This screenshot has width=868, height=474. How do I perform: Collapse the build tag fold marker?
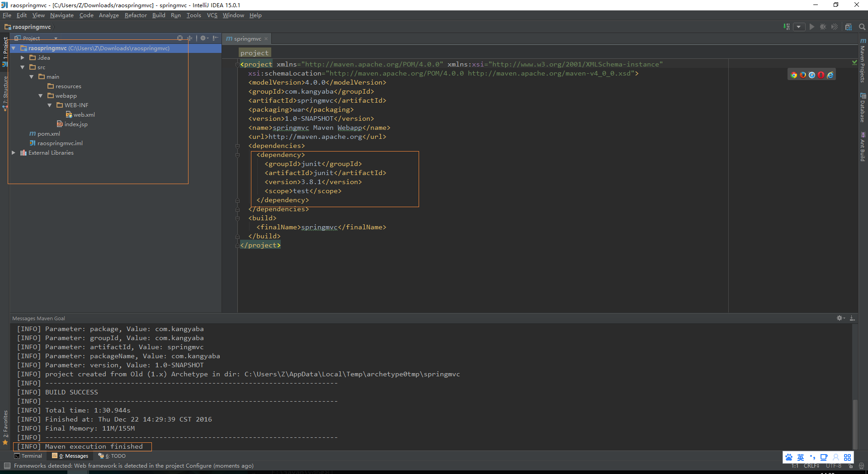pyautogui.click(x=237, y=218)
